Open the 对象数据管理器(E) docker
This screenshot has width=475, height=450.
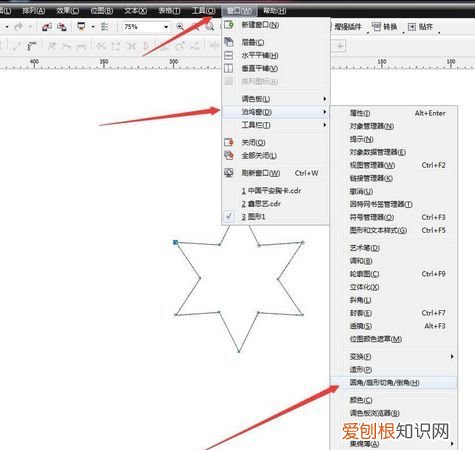[x=394, y=152]
